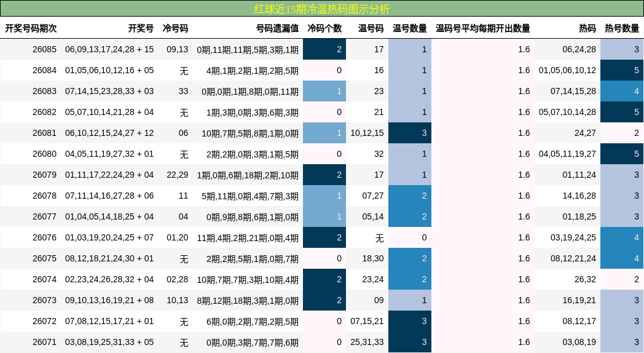Select issue number 26077
Viewport: 644px width, 353px height.
(x=44, y=216)
